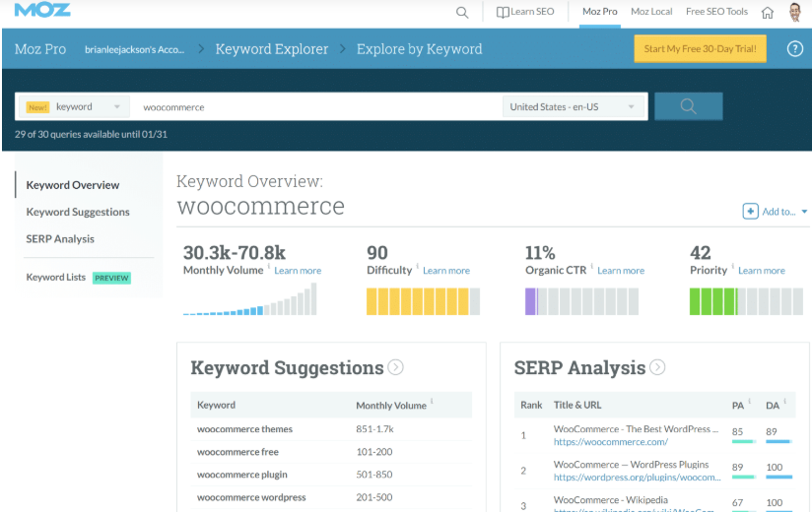This screenshot has width=812, height=512.
Task: Open Keyword Suggestions arrow circle icon
Action: 395,367
